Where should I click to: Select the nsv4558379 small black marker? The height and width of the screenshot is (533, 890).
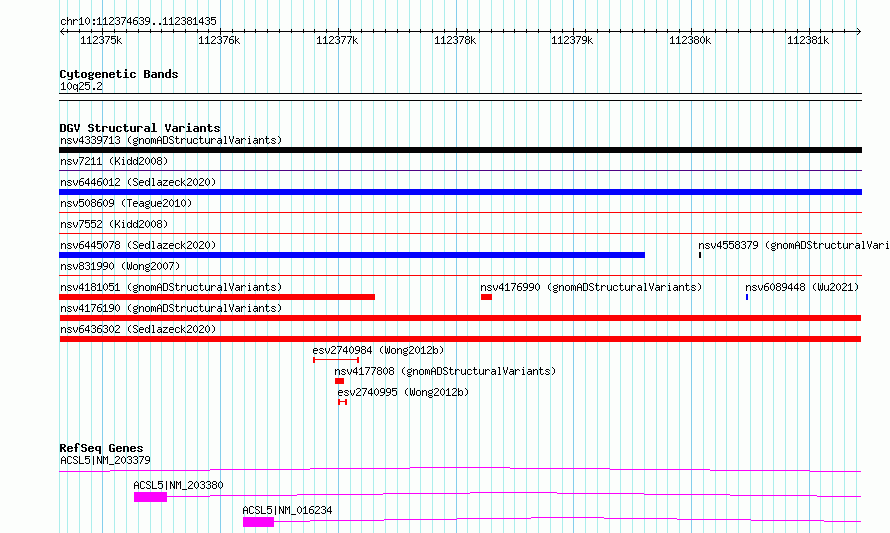tap(700, 255)
